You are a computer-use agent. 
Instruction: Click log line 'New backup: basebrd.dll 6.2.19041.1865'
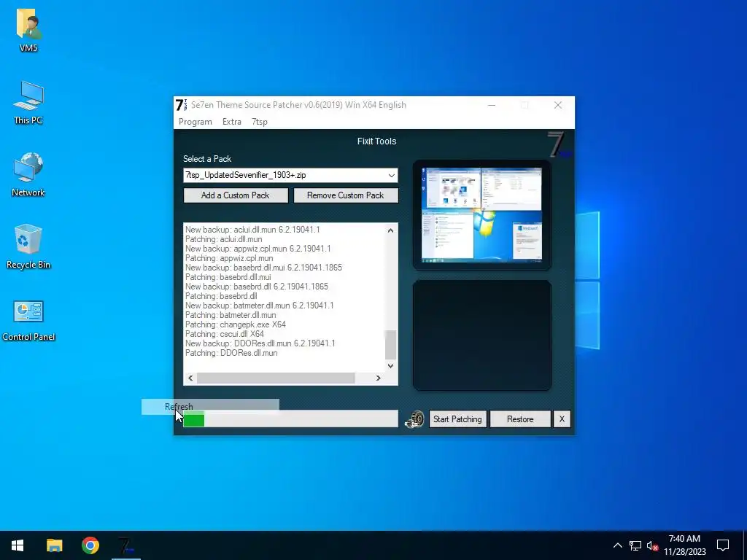pos(257,287)
